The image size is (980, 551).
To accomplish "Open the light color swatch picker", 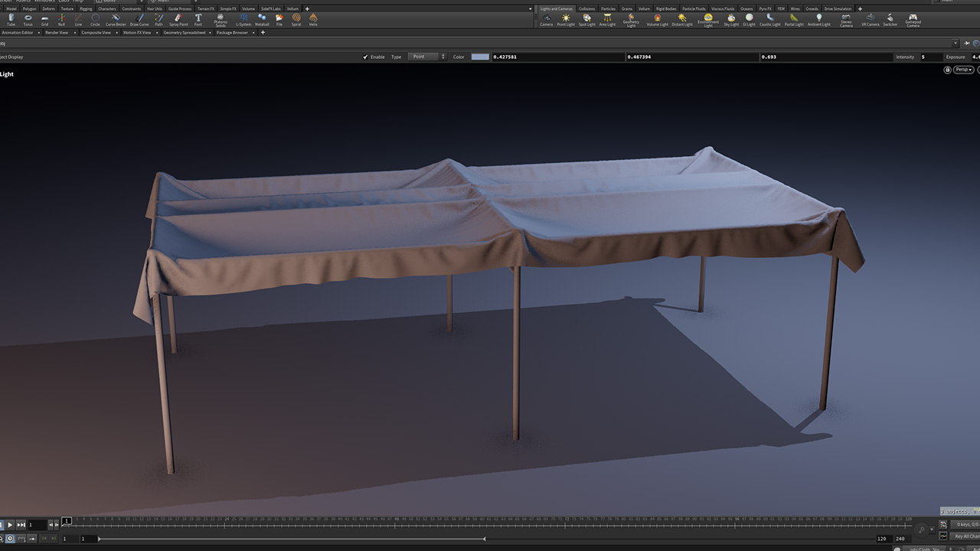I will (480, 57).
